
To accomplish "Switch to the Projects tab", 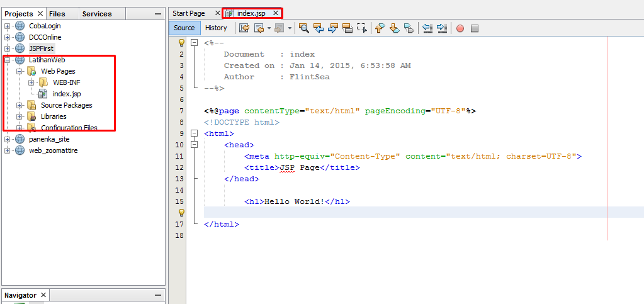I will [19, 14].
